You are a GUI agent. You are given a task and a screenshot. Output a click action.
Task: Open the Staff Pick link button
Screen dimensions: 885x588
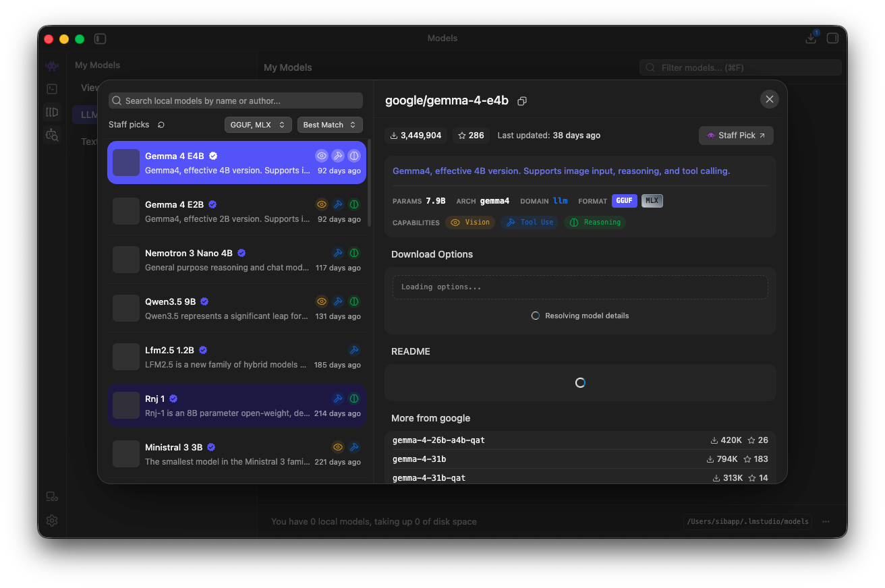[x=736, y=136]
